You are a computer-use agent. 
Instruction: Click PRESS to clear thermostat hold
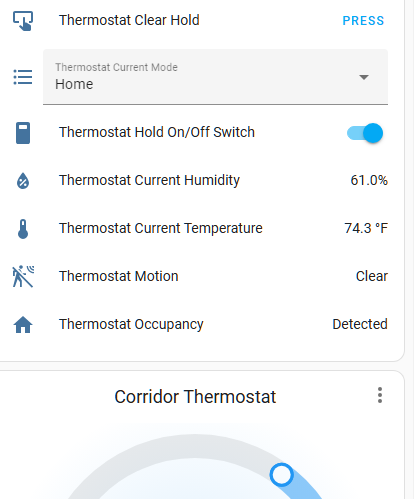[x=363, y=21]
